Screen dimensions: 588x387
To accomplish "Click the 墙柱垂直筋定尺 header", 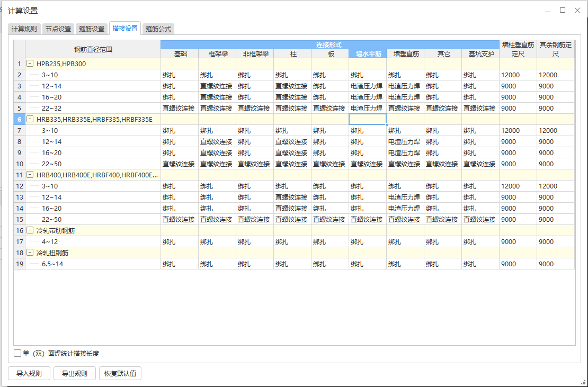I will 518,49.
